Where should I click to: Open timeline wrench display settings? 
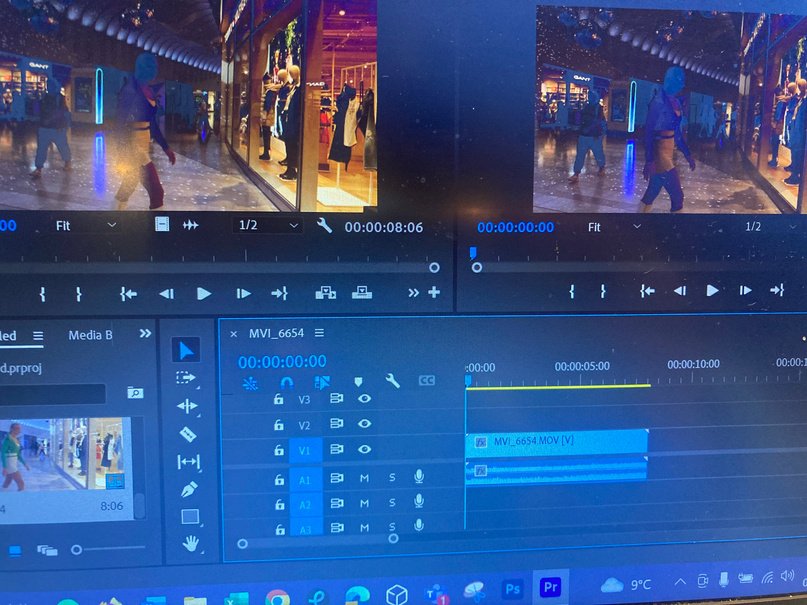[x=393, y=381]
